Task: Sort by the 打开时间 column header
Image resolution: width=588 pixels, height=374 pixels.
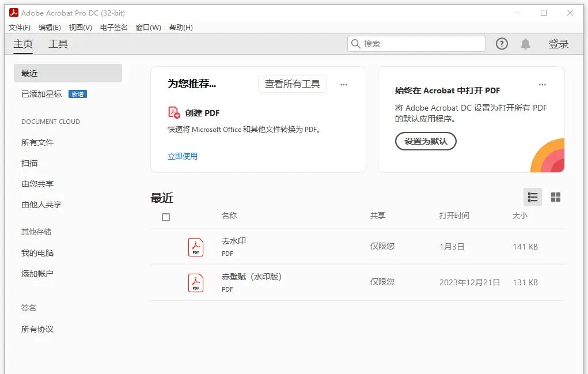Action: coord(454,216)
